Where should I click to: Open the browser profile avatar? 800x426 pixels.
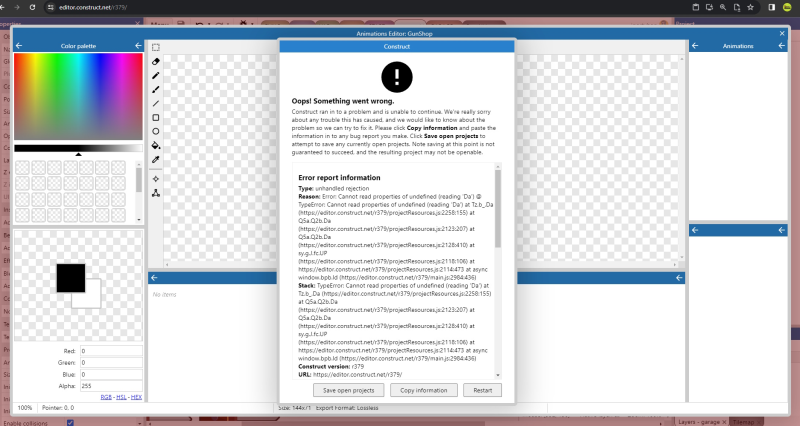[787, 7]
